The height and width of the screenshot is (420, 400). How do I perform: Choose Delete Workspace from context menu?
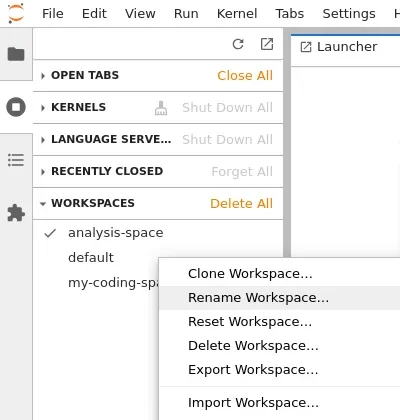(x=279, y=346)
